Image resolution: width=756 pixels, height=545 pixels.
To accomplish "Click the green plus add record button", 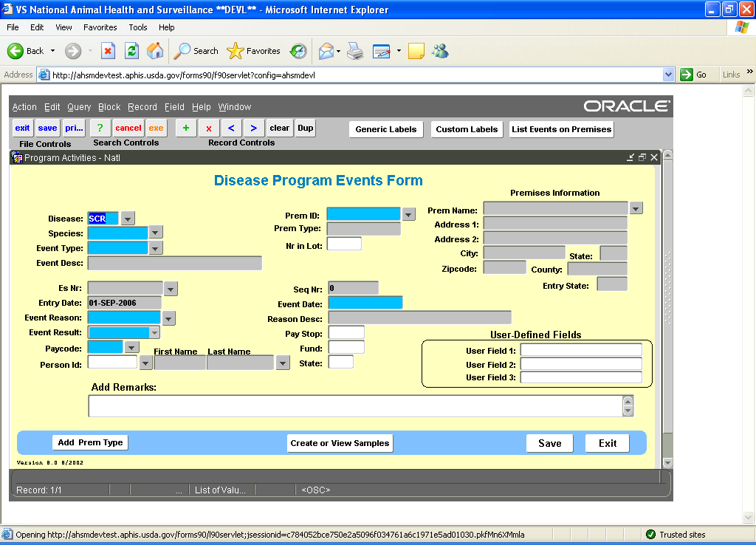I will pyautogui.click(x=185, y=128).
